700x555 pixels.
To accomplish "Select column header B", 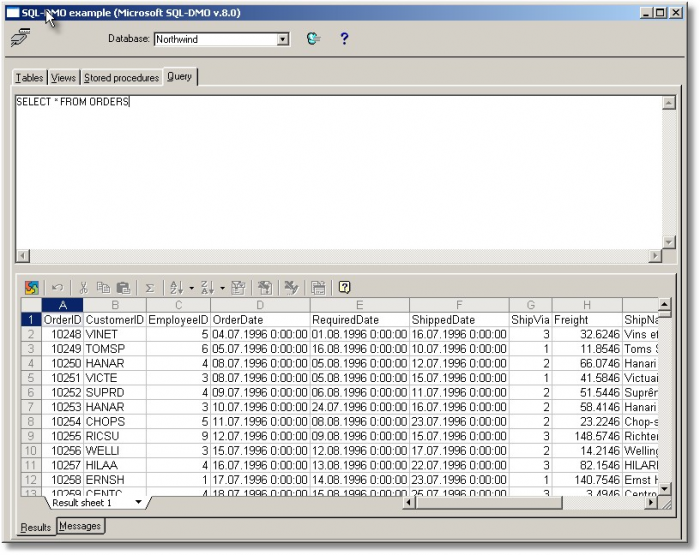I will click(x=115, y=305).
